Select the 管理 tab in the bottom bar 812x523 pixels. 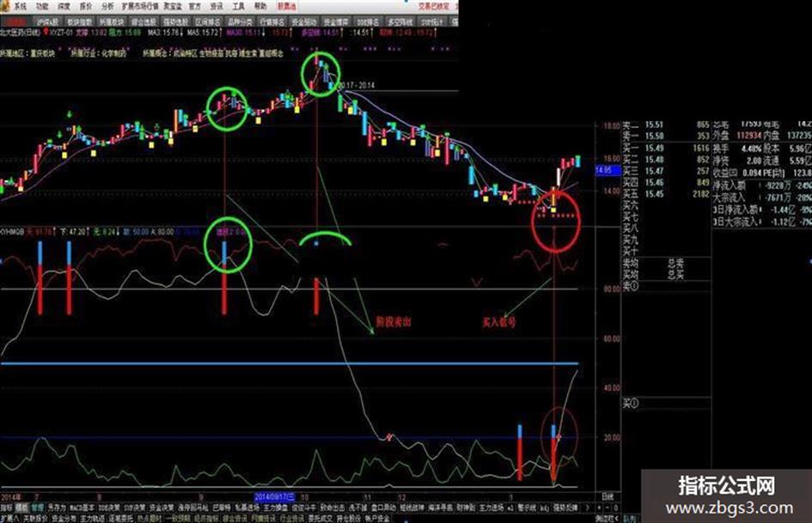(38, 508)
